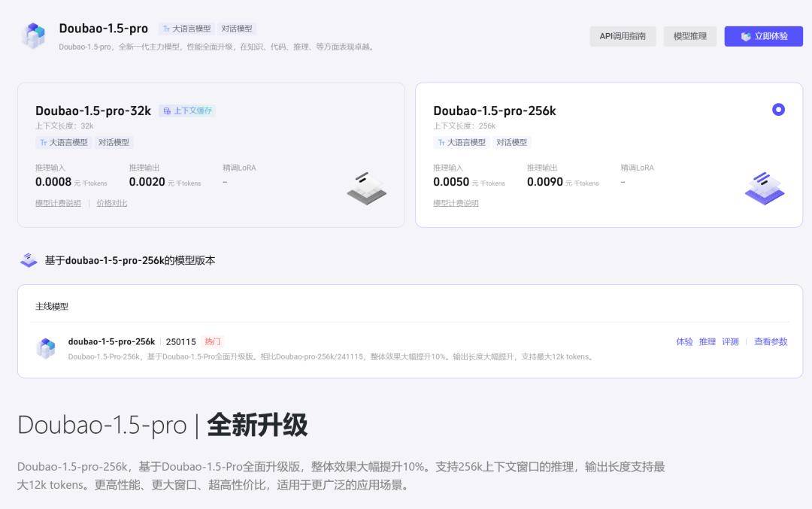Click the 0.0008 input price value
812x509 pixels.
[53, 182]
